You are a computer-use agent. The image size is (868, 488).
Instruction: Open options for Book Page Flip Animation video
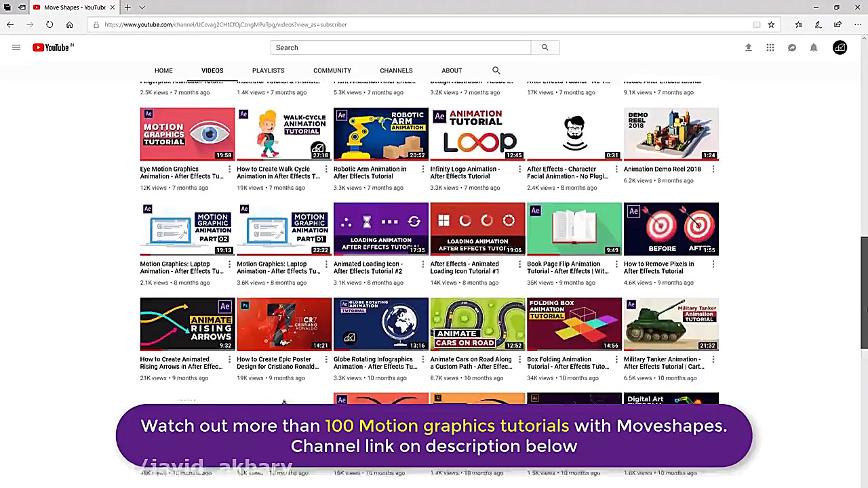click(616, 264)
